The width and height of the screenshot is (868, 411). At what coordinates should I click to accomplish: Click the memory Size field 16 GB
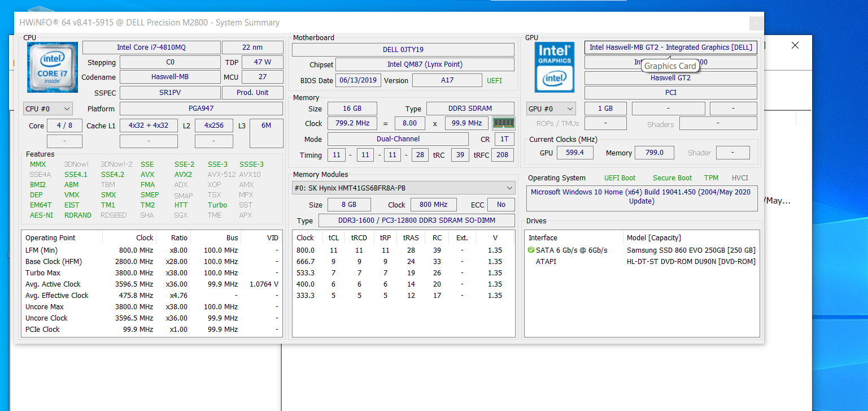[x=352, y=109]
